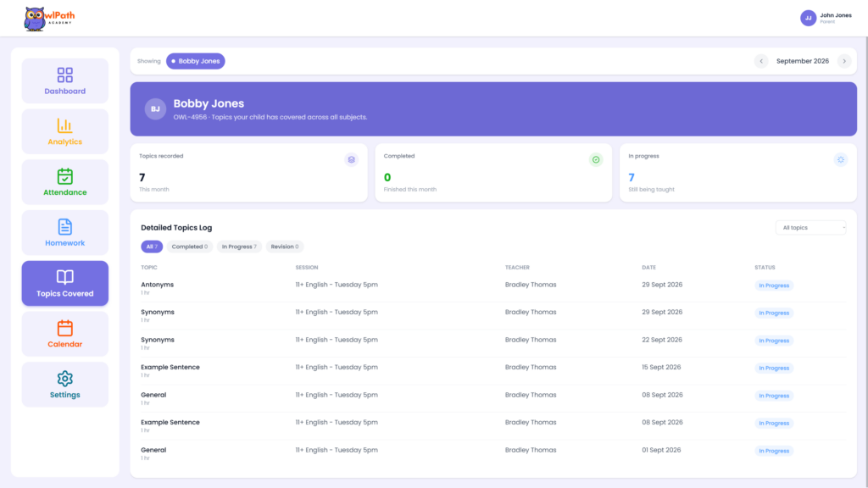The width and height of the screenshot is (868, 488).
Task: Click the JJ user avatar
Action: click(x=808, y=18)
